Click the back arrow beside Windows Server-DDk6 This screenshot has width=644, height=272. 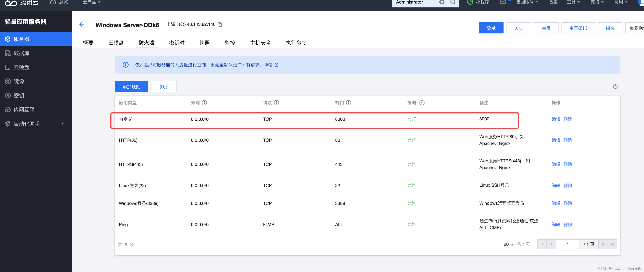click(x=82, y=24)
